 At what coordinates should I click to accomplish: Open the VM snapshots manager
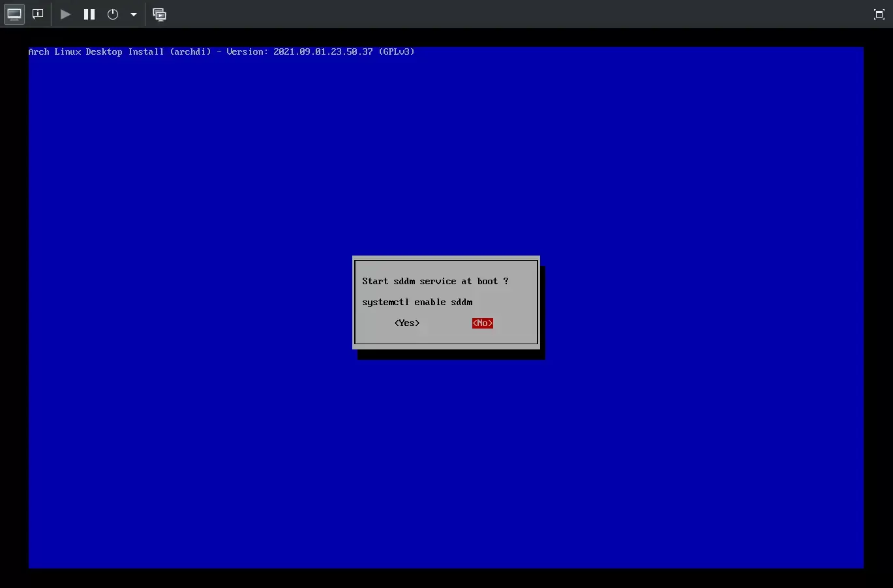pyautogui.click(x=159, y=14)
